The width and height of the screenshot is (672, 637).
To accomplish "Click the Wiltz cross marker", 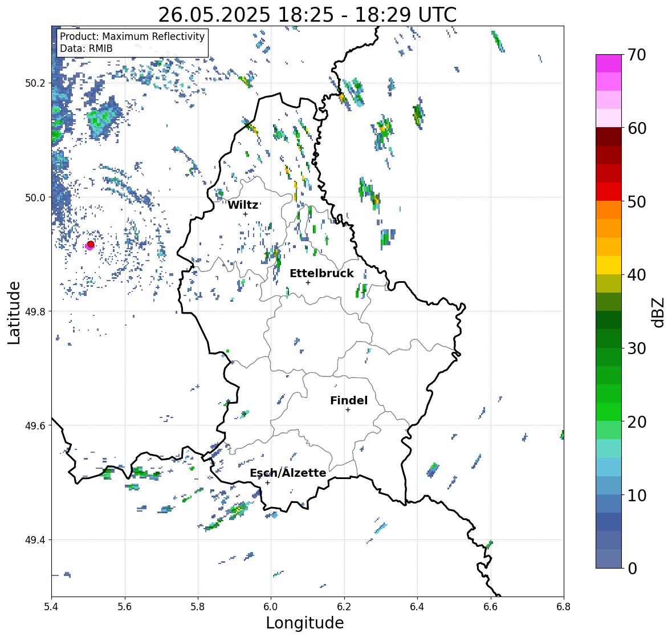I will (x=245, y=214).
